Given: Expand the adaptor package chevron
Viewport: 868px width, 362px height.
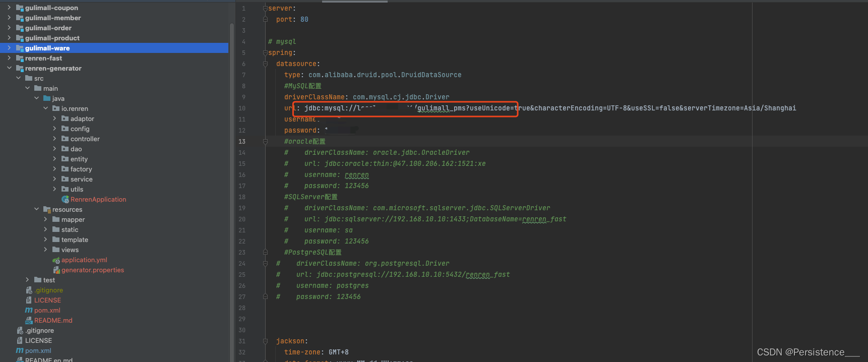Looking at the screenshot, I should (x=54, y=118).
